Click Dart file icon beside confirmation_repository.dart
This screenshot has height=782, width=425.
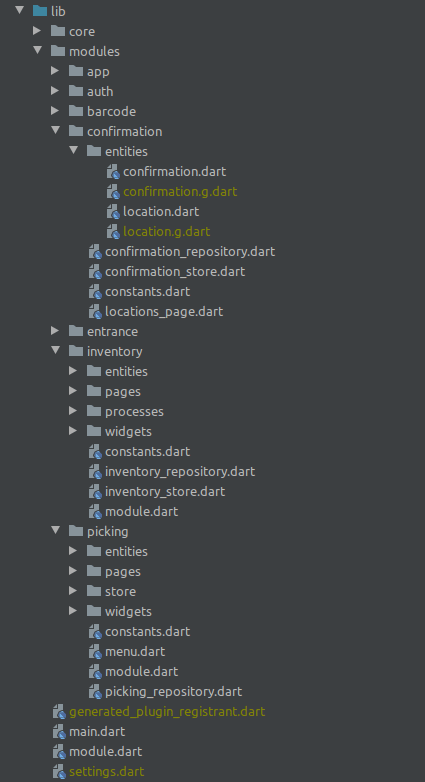[x=95, y=252]
